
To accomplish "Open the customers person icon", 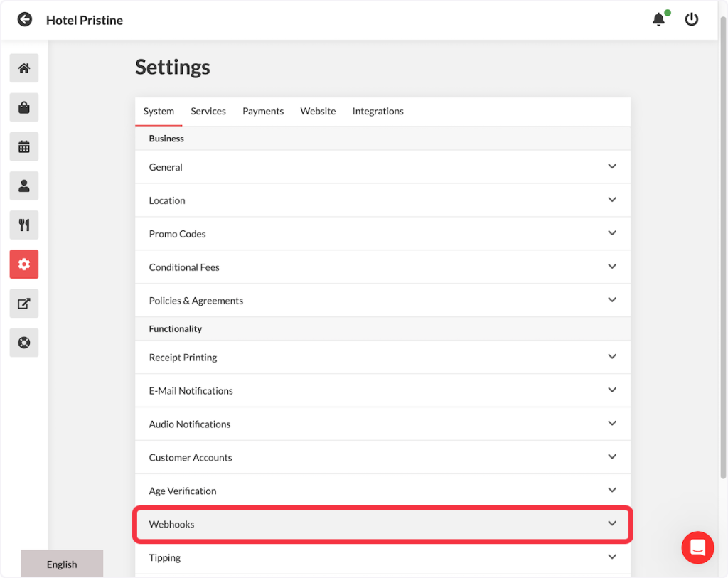I will click(24, 186).
